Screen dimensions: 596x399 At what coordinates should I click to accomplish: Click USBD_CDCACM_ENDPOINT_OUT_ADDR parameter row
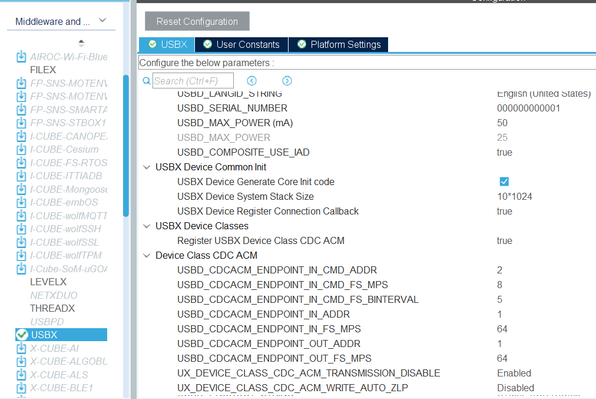367,344
